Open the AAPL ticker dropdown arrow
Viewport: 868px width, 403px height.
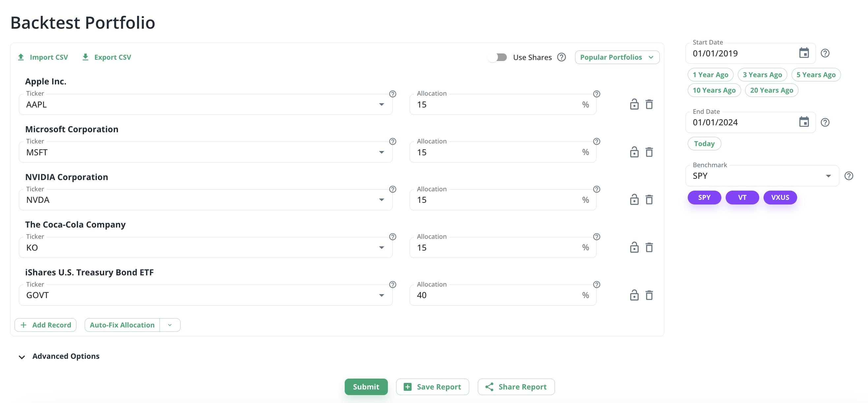pos(381,105)
